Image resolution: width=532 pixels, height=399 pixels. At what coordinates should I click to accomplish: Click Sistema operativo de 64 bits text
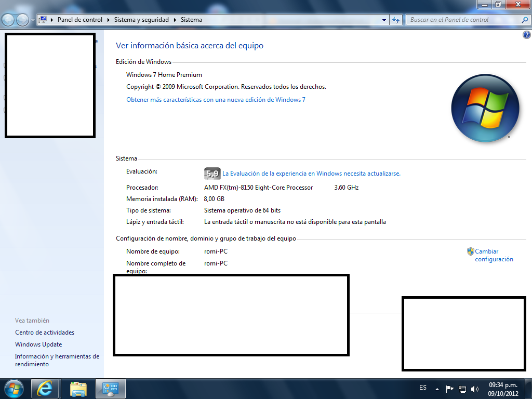242,210
